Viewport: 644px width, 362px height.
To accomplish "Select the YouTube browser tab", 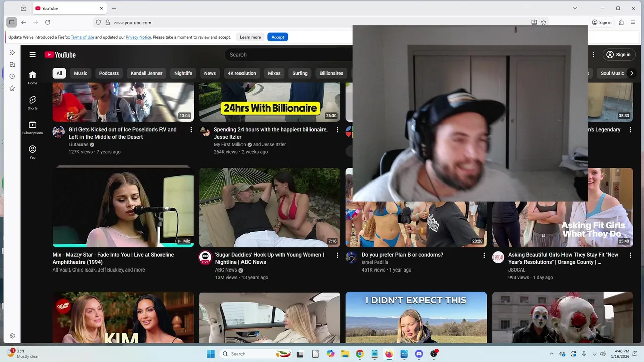I will (69, 8).
